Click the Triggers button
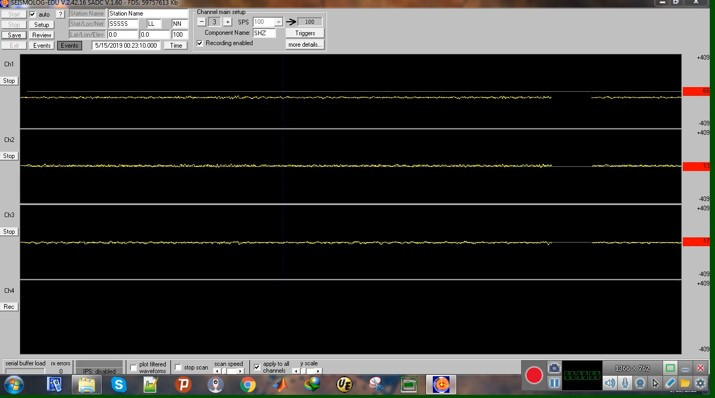This screenshot has width=715, height=398. coord(305,33)
